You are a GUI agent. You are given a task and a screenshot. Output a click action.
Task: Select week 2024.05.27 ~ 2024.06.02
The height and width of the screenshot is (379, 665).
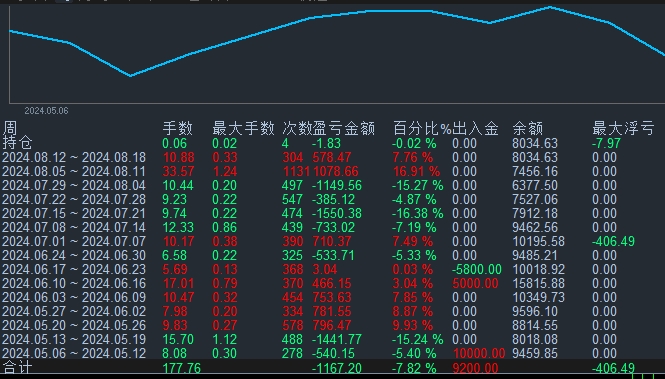74,312
